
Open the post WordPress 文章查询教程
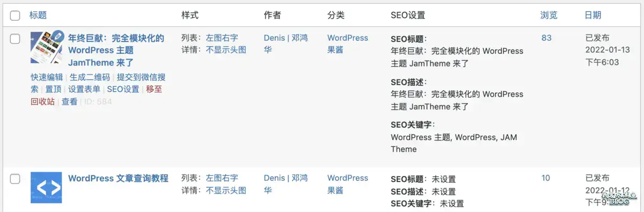point(118,178)
